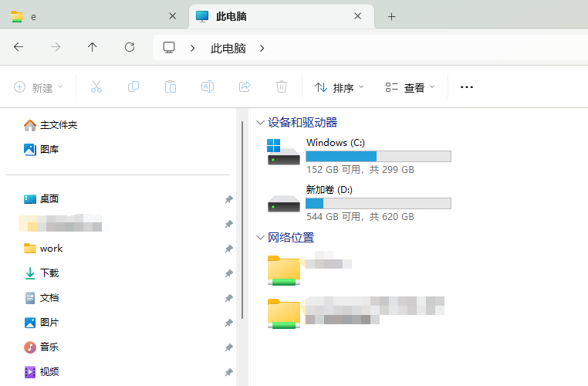Image resolution: width=588 pixels, height=386 pixels.
Task: Click the Cut scissors icon
Action: pos(96,86)
